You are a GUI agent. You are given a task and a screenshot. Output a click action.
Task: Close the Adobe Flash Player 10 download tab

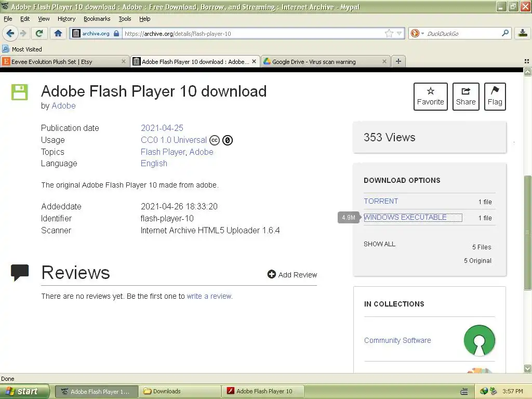(x=254, y=61)
